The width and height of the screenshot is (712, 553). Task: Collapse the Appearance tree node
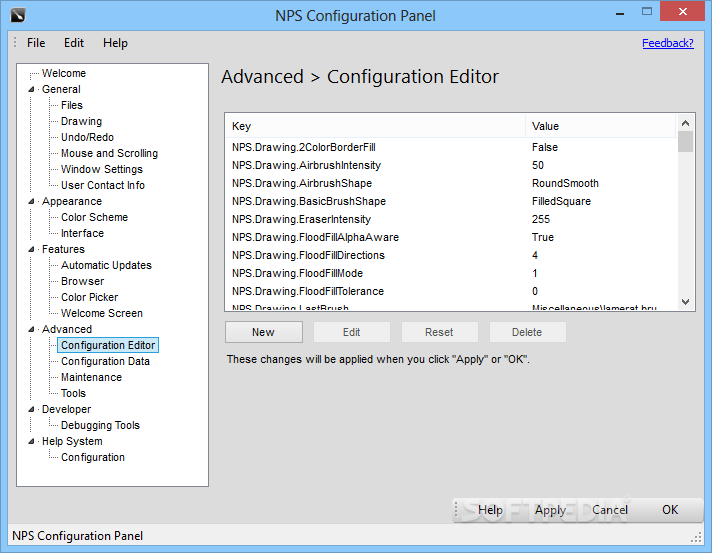point(31,201)
